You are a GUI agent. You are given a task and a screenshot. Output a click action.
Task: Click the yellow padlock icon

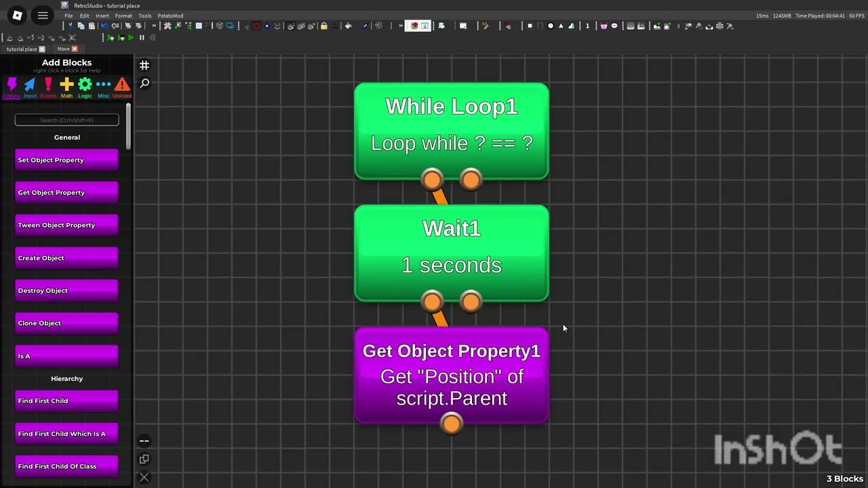click(324, 26)
